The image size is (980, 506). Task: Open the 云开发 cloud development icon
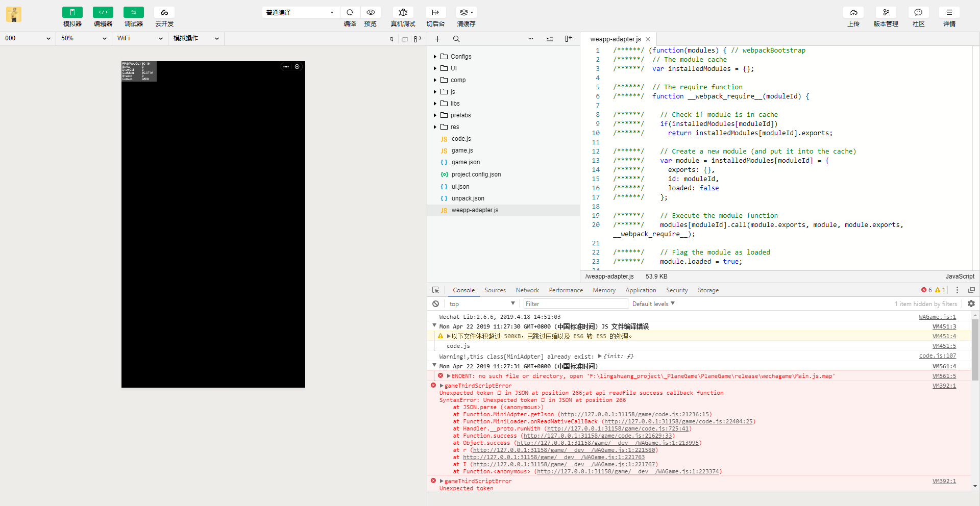pyautogui.click(x=164, y=12)
